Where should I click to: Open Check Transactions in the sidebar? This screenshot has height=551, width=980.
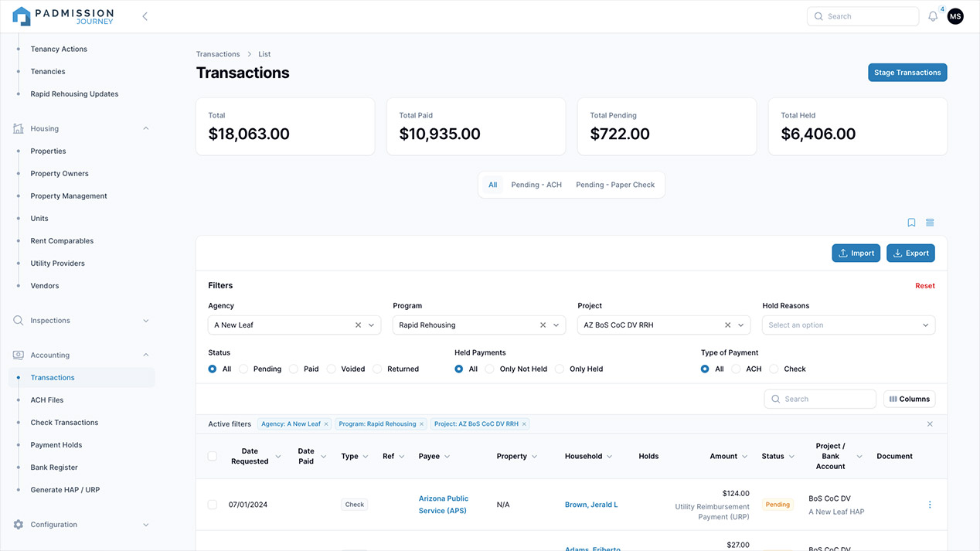[x=64, y=423]
